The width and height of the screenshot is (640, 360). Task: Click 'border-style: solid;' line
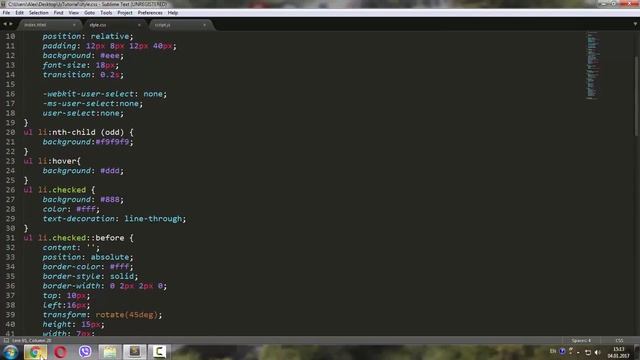pyautogui.click(x=90, y=276)
